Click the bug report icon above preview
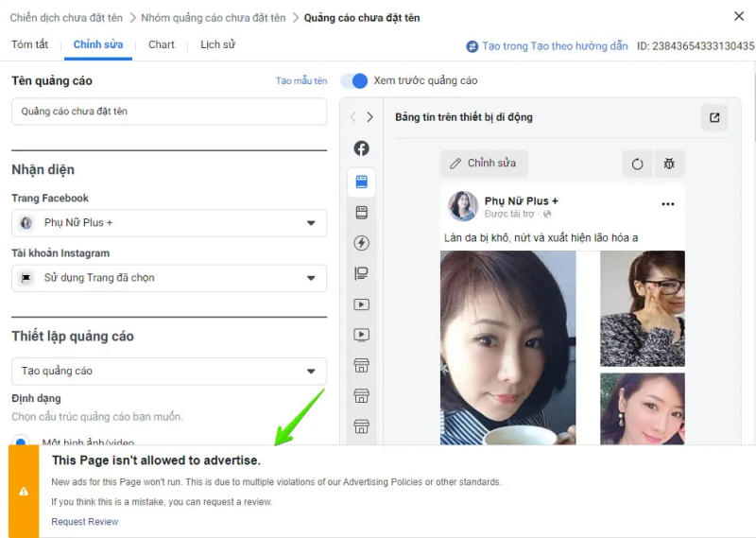756x538 pixels. coord(669,164)
